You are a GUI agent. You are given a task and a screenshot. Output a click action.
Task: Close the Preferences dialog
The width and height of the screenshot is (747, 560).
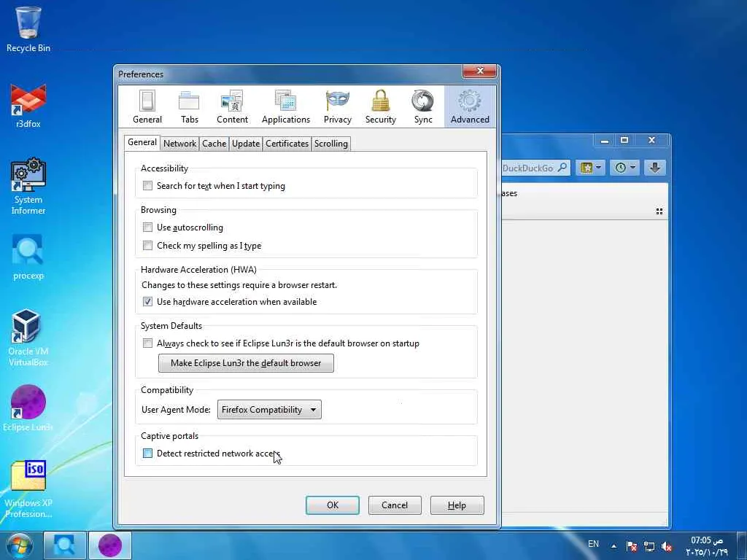click(480, 71)
